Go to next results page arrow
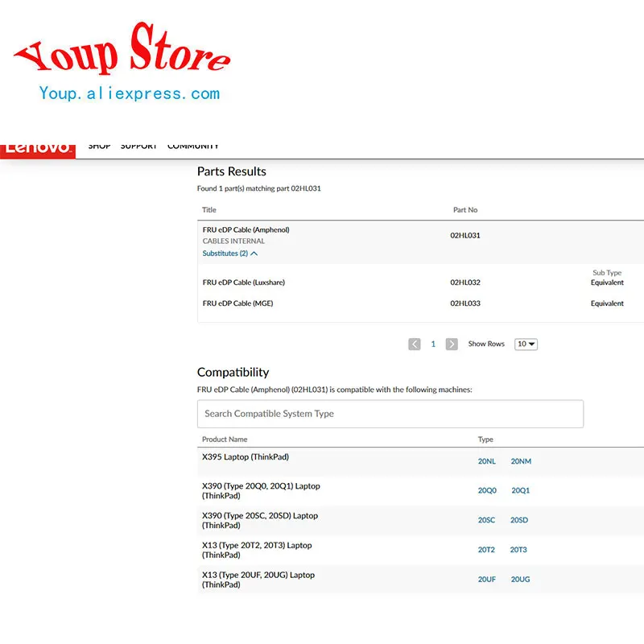The image size is (644, 644). [x=452, y=344]
